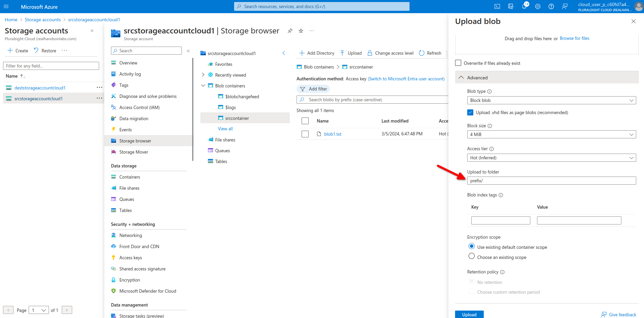The image size is (644, 318).
Task: Open Networking in sidebar menu
Action: pos(131,235)
